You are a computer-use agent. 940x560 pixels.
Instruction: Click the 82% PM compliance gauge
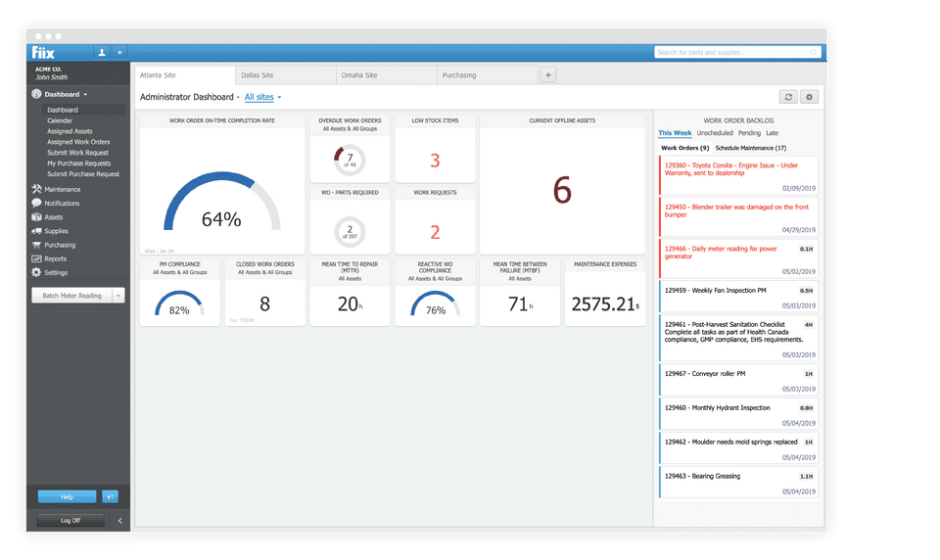point(179,303)
